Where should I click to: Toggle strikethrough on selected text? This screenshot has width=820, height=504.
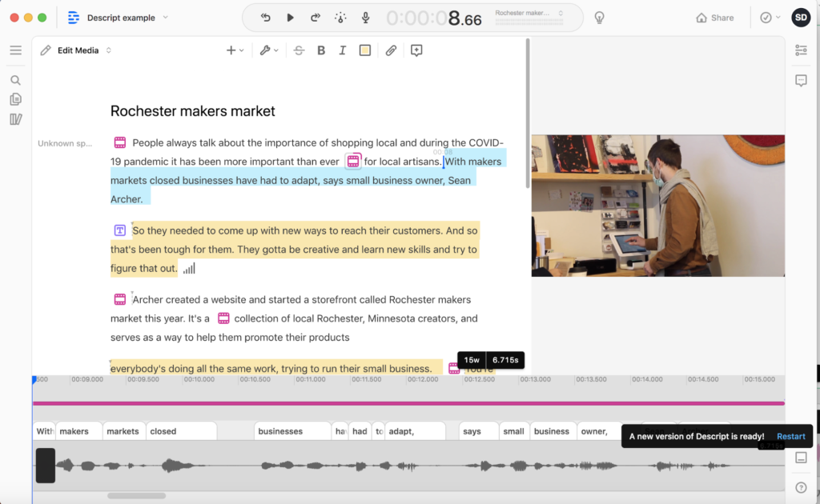click(x=299, y=50)
